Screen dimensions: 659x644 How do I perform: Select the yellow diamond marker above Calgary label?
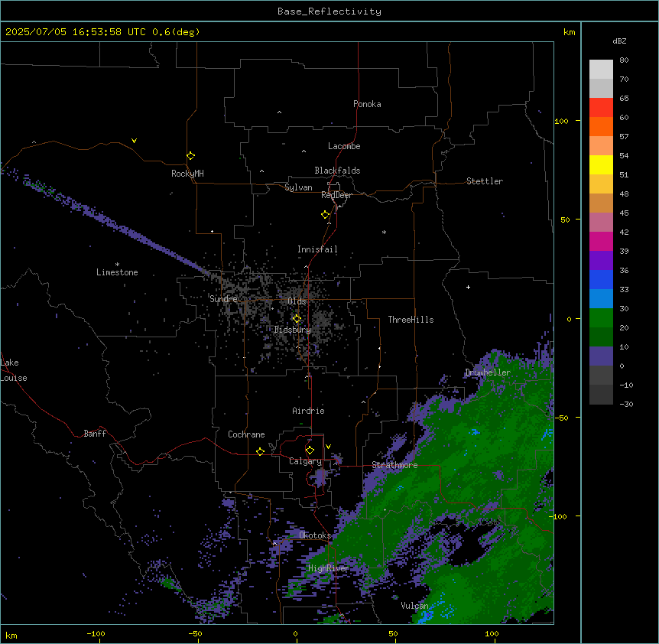click(310, 450)
